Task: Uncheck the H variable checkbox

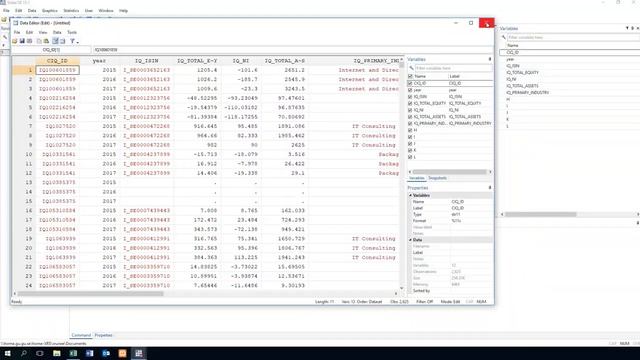Action: [410, 130]
